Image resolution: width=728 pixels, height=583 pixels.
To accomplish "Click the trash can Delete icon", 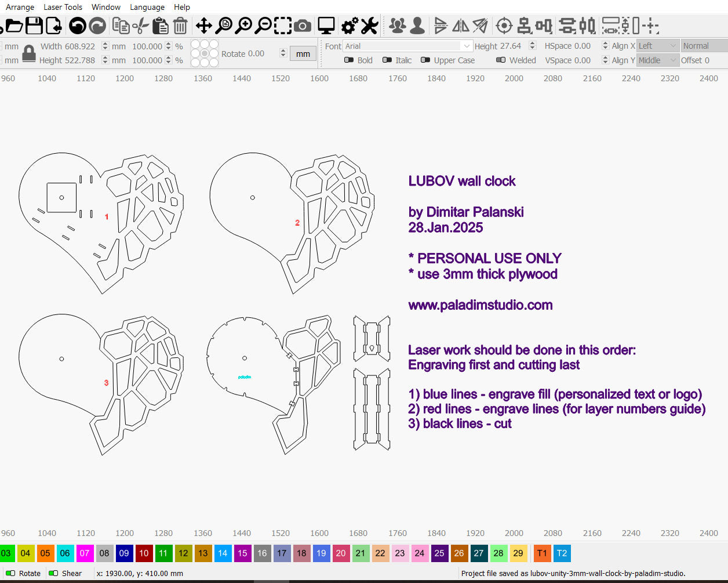I will (x=180, y=26).
